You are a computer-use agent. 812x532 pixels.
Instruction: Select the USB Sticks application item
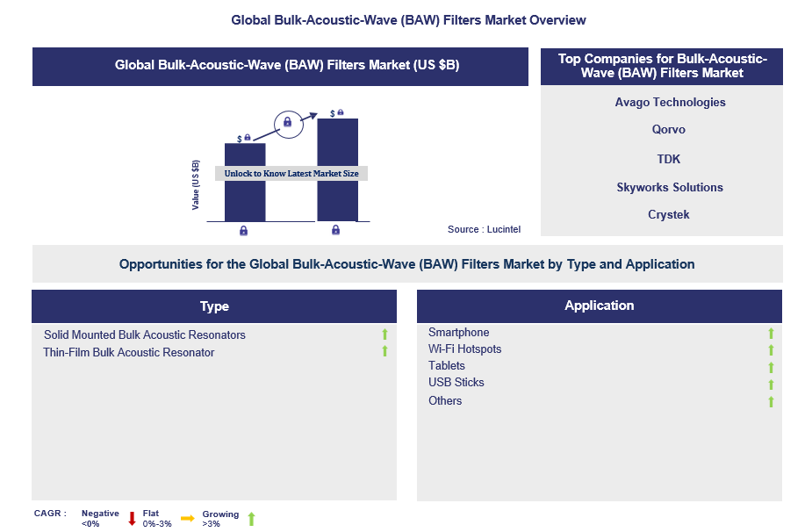tap(456, 383)
